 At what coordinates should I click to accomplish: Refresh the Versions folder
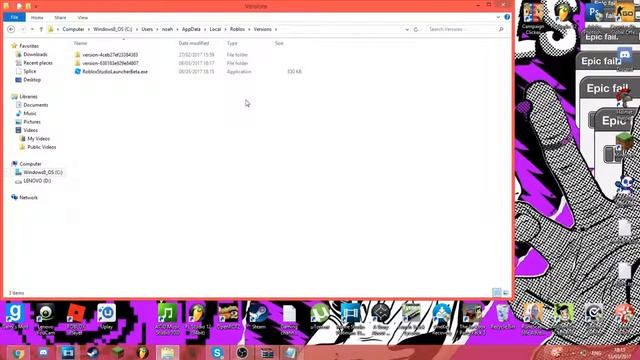416,29
